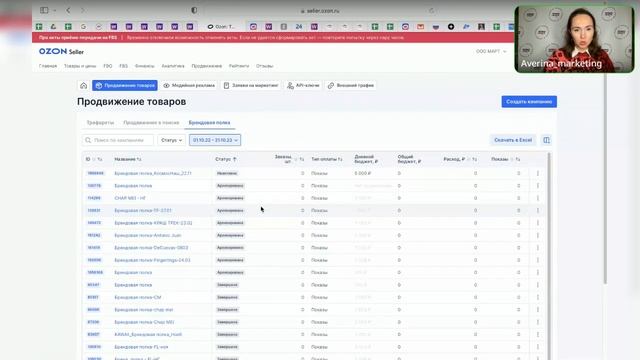Click the privacy shield icon in Safari
The width and height of the screenshot is (640, 360).
(x=194, y=10)
